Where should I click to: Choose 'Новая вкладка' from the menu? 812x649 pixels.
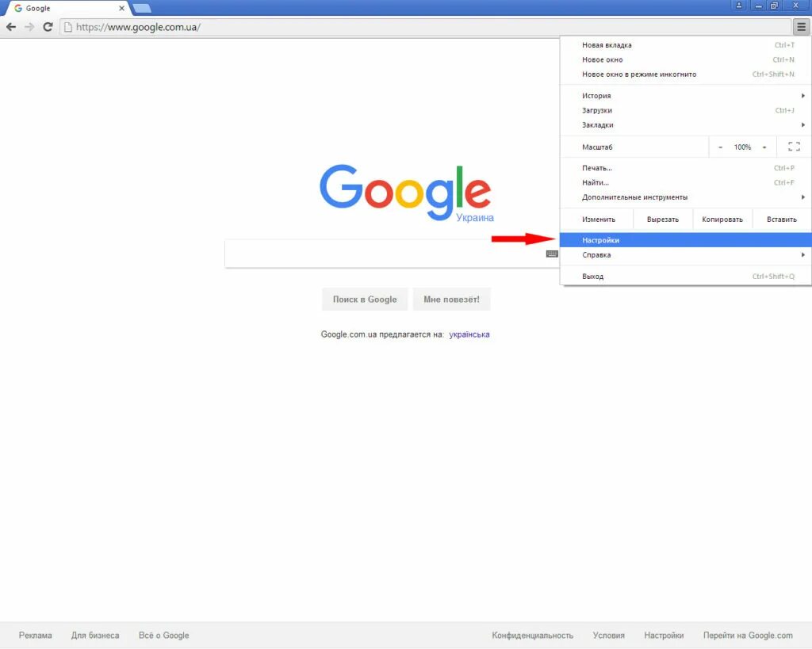pyautogui.click(x=686, y=45)
